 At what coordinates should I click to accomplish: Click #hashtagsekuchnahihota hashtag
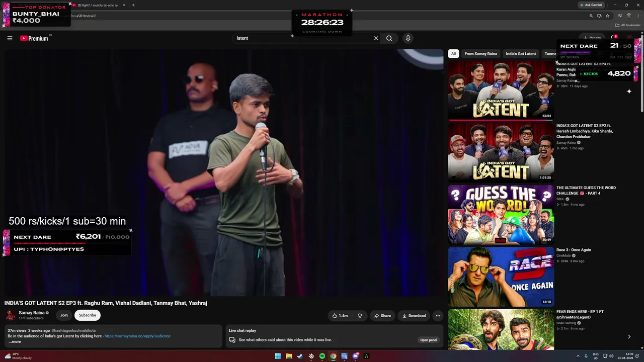(73, 330)
